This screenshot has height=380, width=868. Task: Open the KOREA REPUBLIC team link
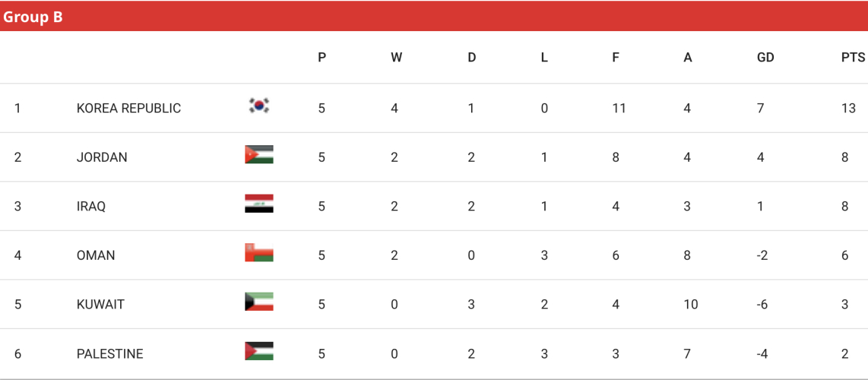click(128, 109)
